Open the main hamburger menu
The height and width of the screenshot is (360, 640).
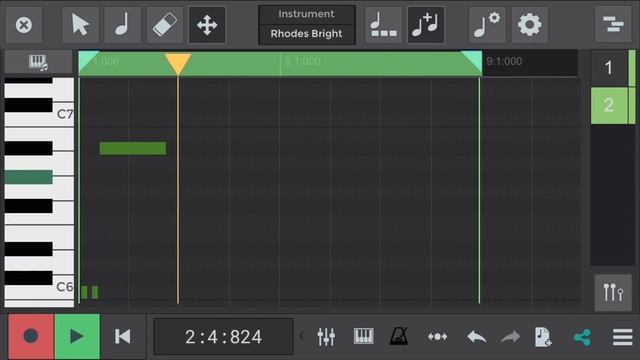coord(622,337)
